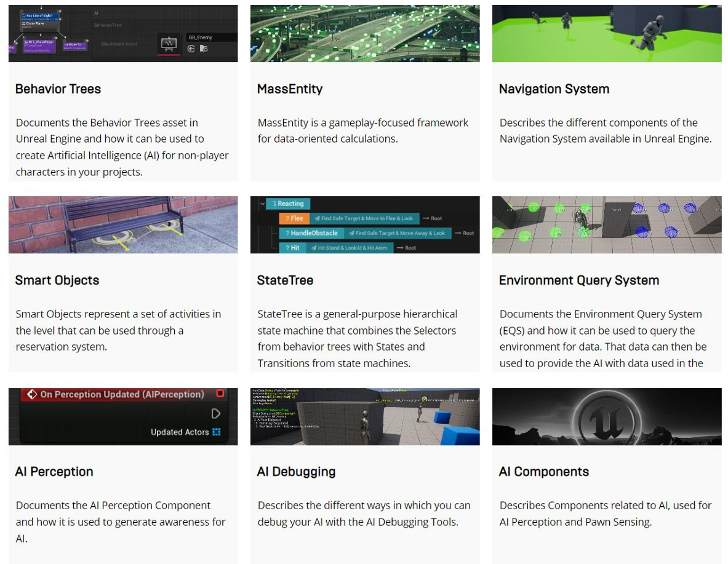Click the Behavior Trees description text
Image resolution: width=728 pixels, height=564 pixels.
(x=122, y=147)
